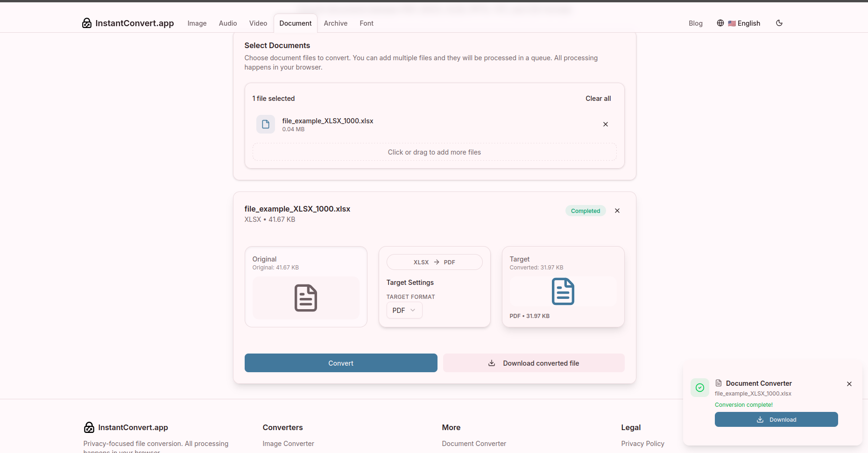Click Download in the conversion complete toast
The height and width of the screenshot is (453, 868).
coord(776,419)
